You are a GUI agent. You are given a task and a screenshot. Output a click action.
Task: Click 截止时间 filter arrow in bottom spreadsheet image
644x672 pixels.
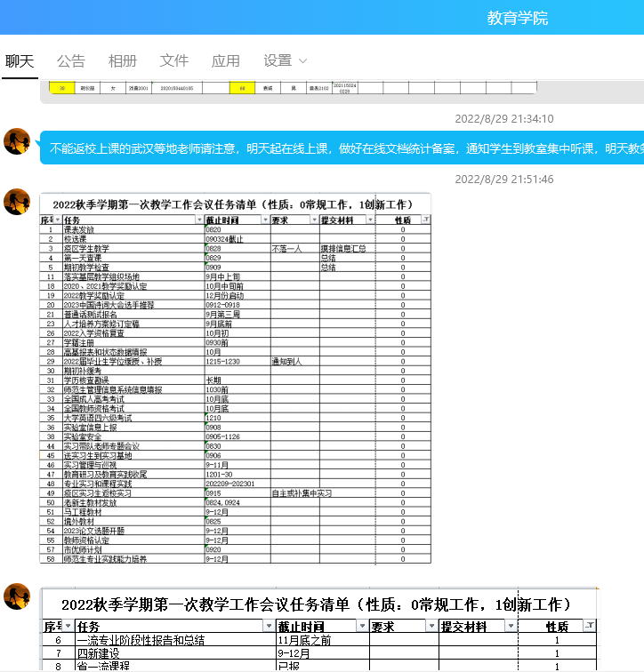(362, 627)
